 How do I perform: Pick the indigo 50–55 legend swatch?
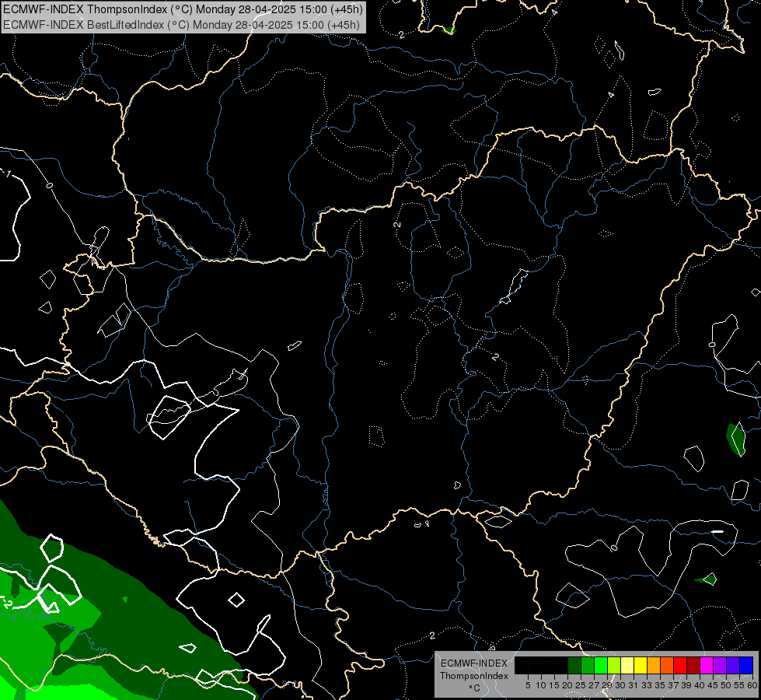point(733,665)
